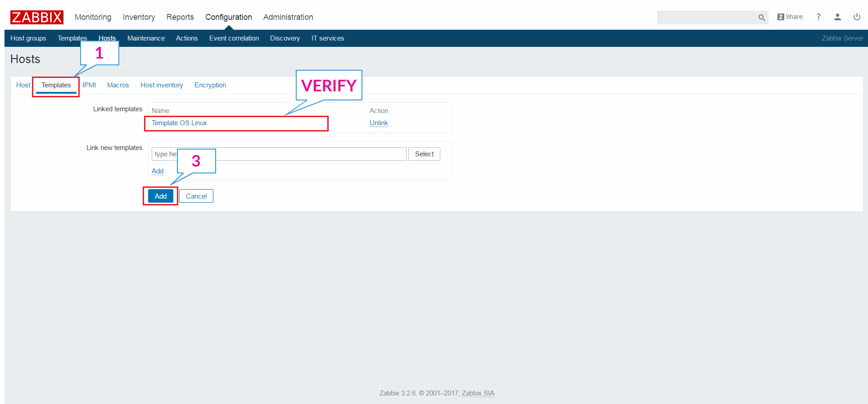868x404 pixels.
Task: Go to Templates in the blue submenu bar
Action: coord(72,38)
